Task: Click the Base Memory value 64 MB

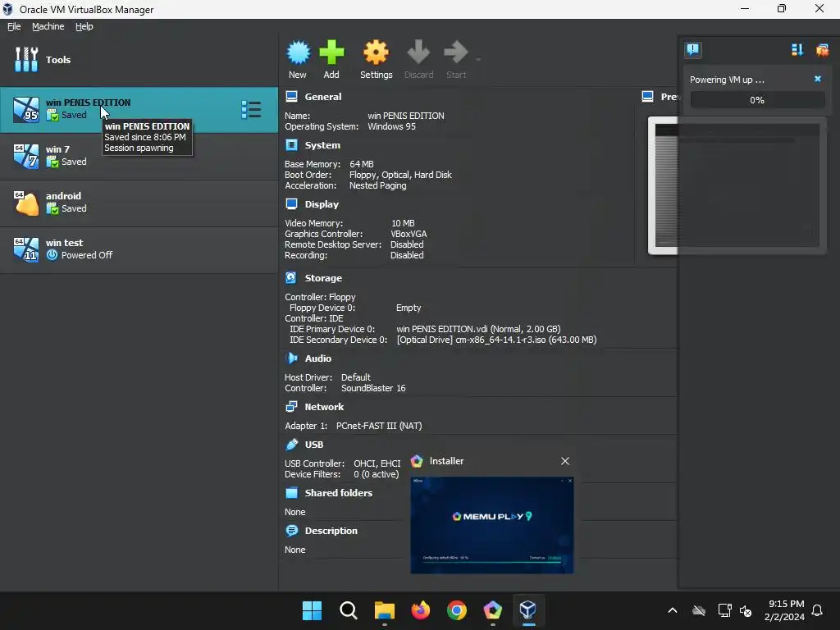Action: [x=362, y=164]
